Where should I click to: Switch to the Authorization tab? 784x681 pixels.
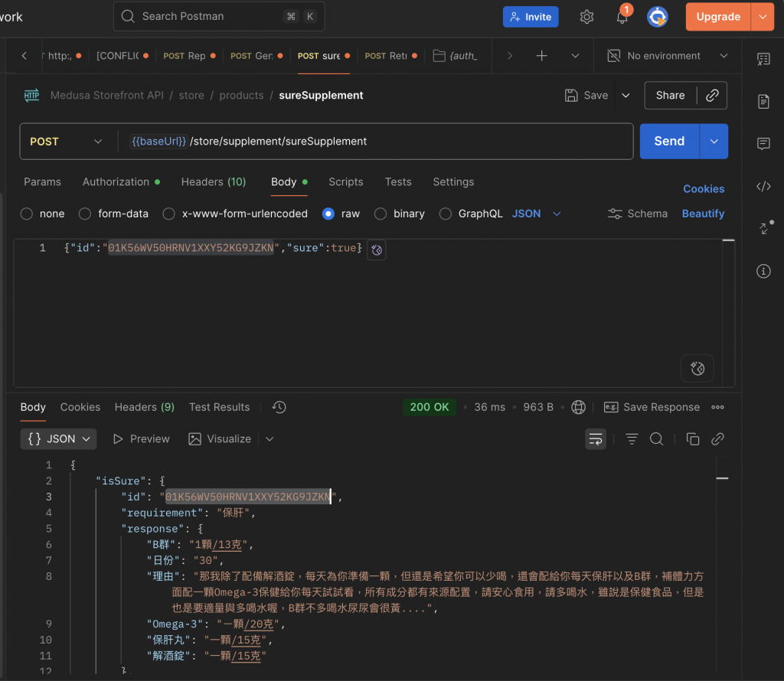(121, 182)
